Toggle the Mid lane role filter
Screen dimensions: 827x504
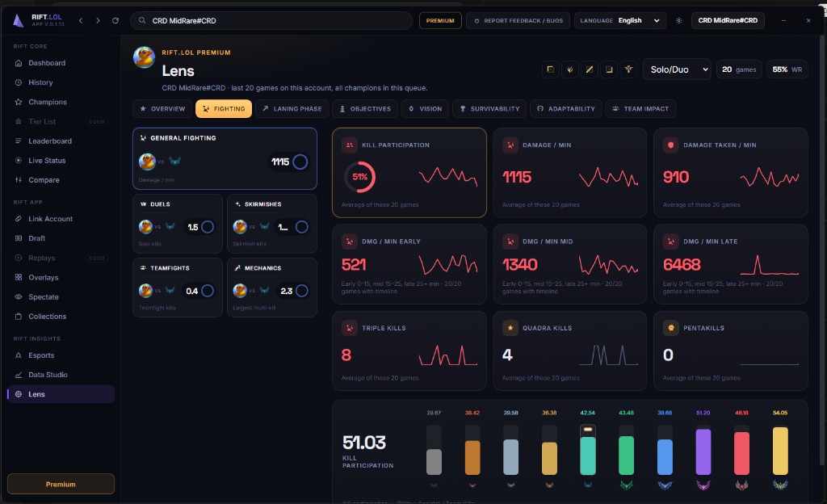(x=589, y=69)
